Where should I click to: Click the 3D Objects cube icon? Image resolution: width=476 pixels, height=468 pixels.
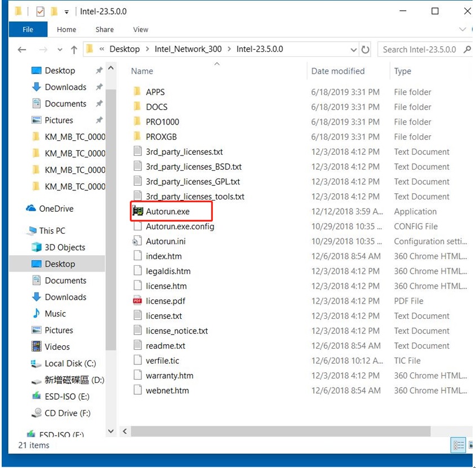(37, 247)
